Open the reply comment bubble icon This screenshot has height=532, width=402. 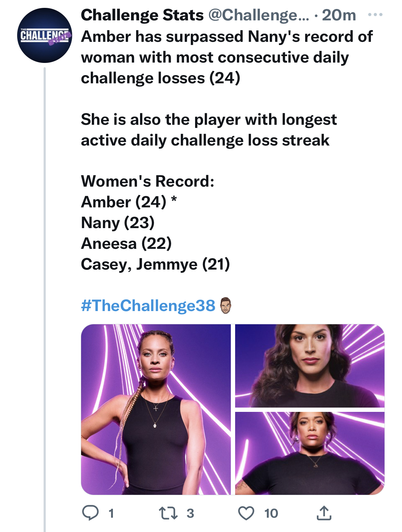[x=90, y=513]
